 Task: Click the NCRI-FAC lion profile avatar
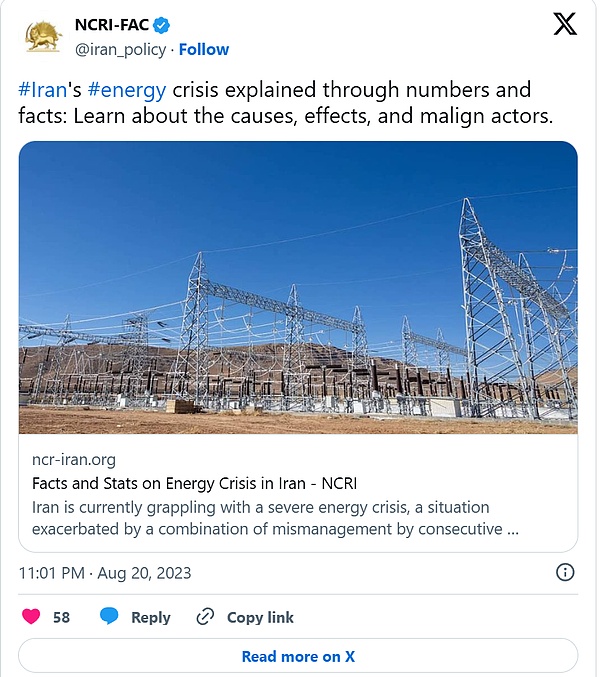41,36
